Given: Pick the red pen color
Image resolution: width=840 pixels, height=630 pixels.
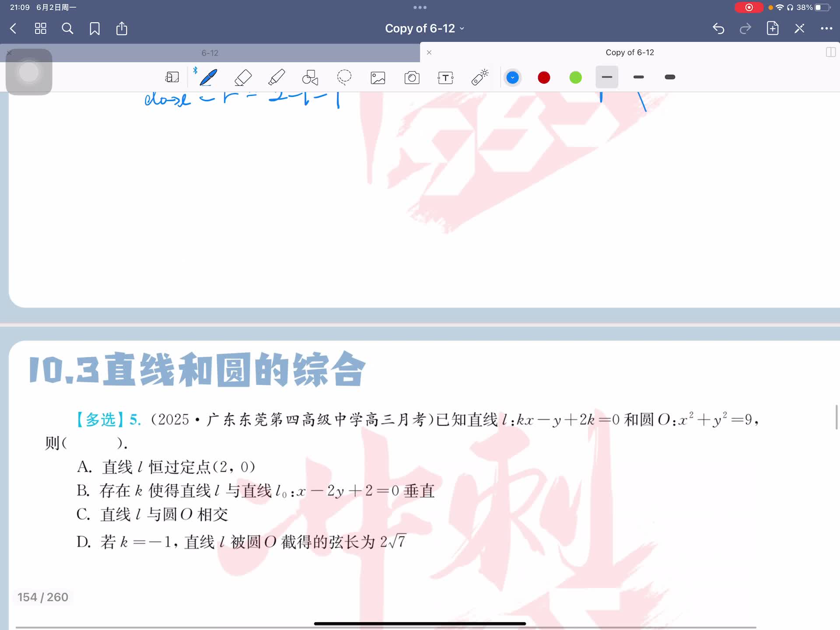Looking at the screenshot, I should 544,77.
